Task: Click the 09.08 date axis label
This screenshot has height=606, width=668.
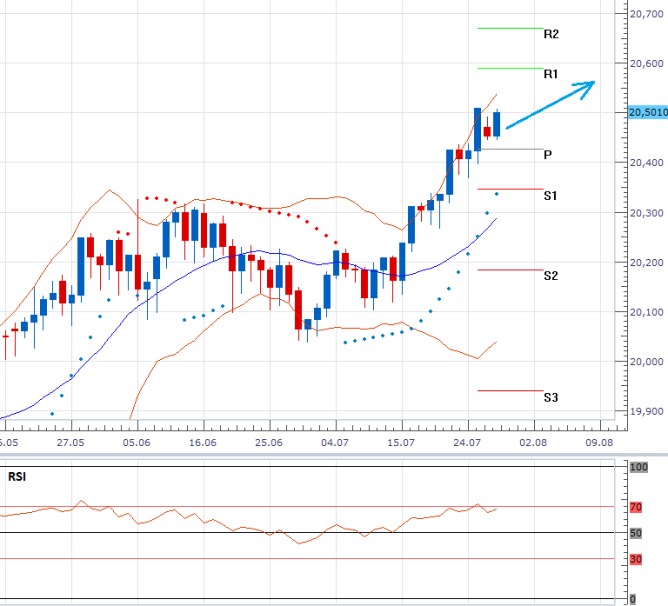Action: pos(599,442)
